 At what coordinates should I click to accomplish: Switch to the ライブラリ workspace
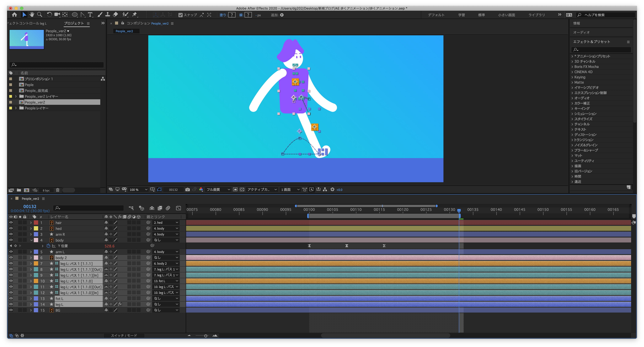537,15
